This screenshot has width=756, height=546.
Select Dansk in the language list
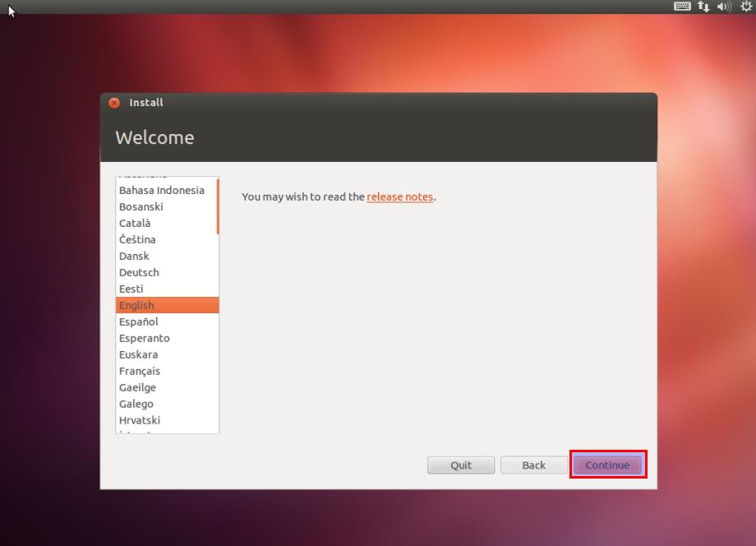click(168, 256)
